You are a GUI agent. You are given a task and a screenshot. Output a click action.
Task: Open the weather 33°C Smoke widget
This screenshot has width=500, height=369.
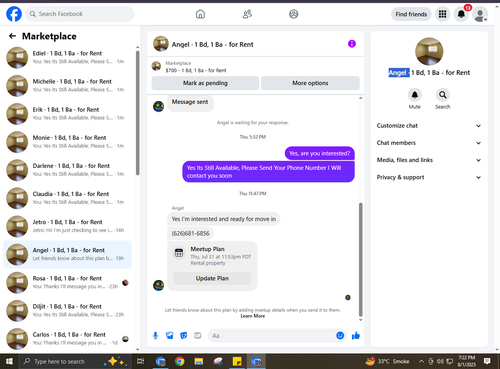coord(388,361)
